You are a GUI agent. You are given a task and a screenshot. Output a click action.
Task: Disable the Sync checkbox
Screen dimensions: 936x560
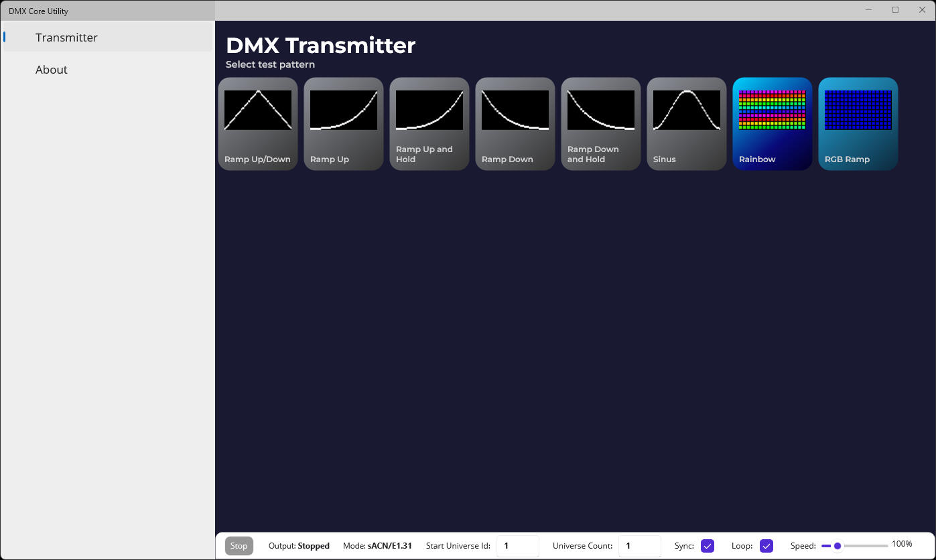(707, 546)
